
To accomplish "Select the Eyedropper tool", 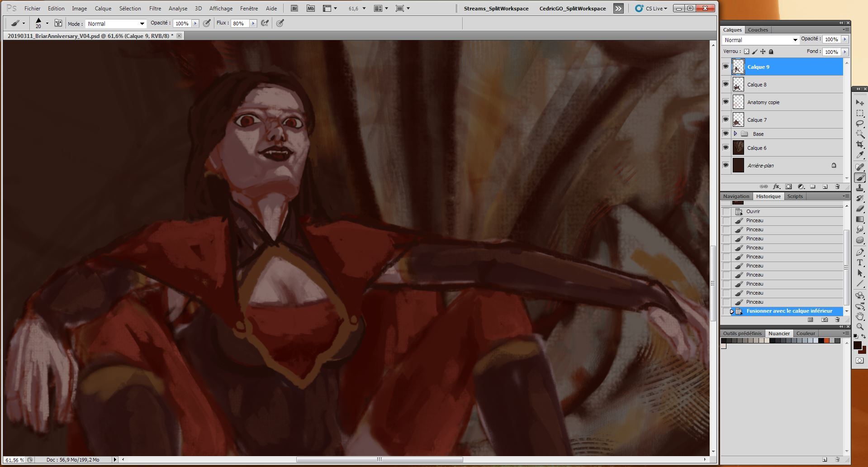I will point(860,155).
